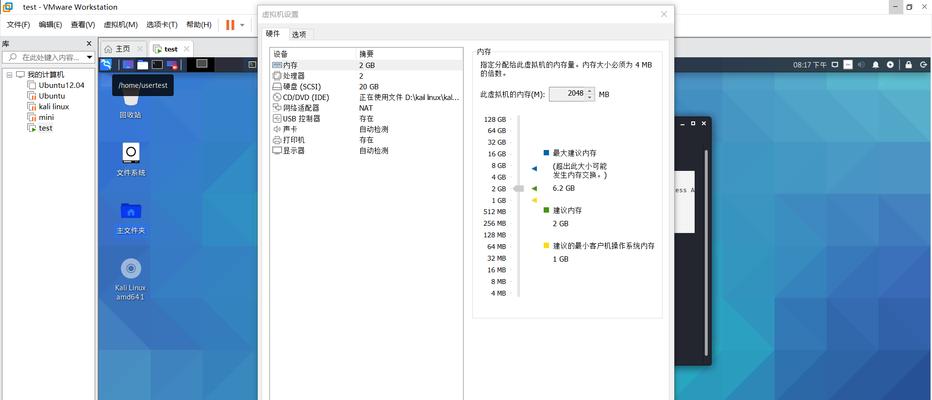
Task: Open the Kali applications menu icon
Action: pyautogui.click(x=106, y=65)
